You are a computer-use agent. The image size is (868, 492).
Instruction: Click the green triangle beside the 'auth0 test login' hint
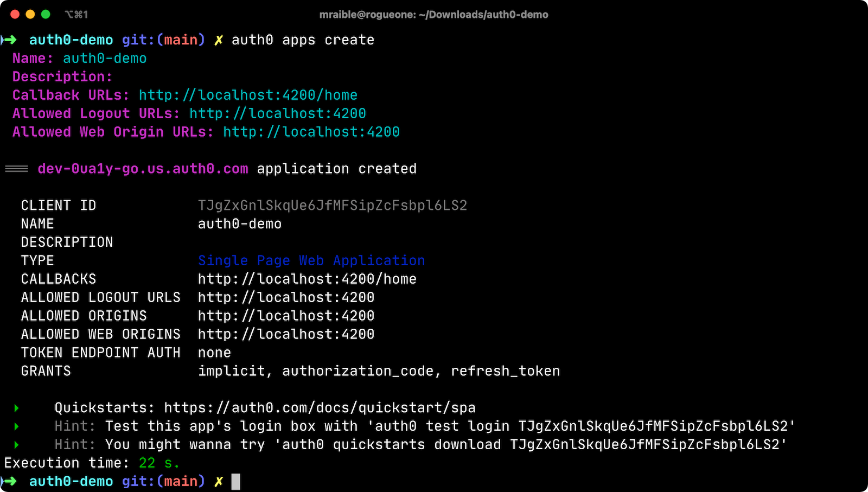click(16, 426)
